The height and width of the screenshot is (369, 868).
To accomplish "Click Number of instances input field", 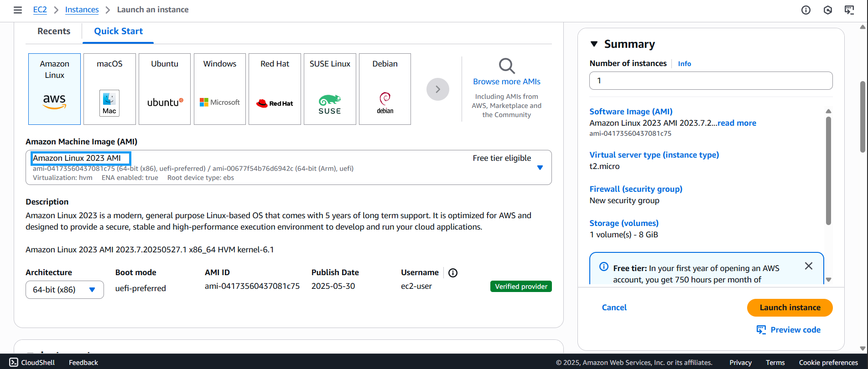I will click(x=711, y=81).
